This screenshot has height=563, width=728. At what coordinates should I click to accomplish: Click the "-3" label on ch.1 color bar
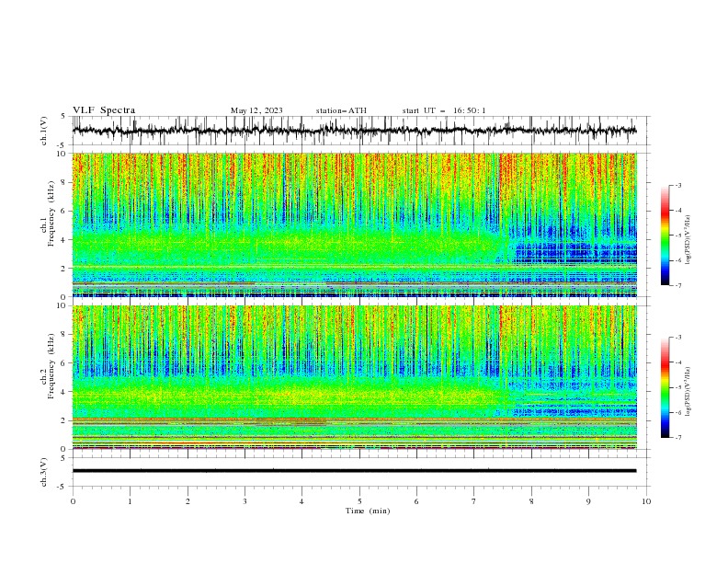[x=677, y=185]
